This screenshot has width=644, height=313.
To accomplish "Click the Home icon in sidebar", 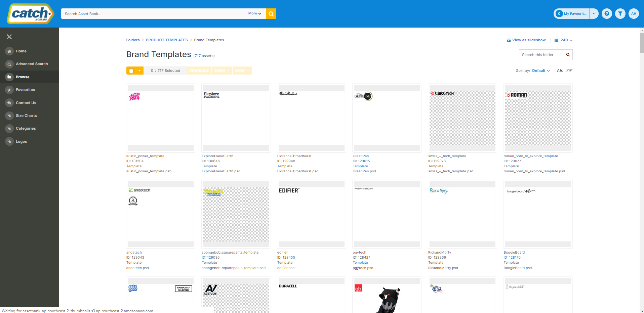I will point(9,51).
